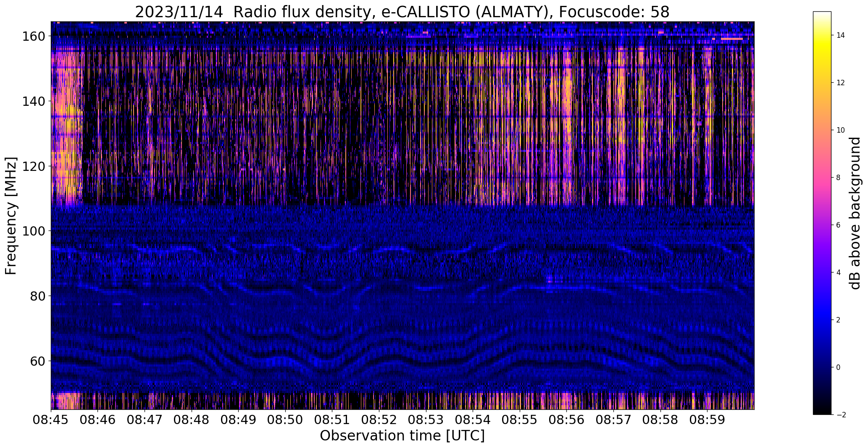Click the plot title mentioning e-CALLISTO (ALMATY)
Screen dimensions: 868x448
coord(402,12)
